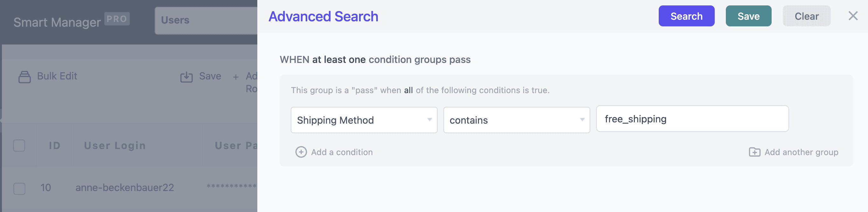Click the folder-plus Add another group icon
This screenshot has width=868, height=212.
(x=754, y=152)
